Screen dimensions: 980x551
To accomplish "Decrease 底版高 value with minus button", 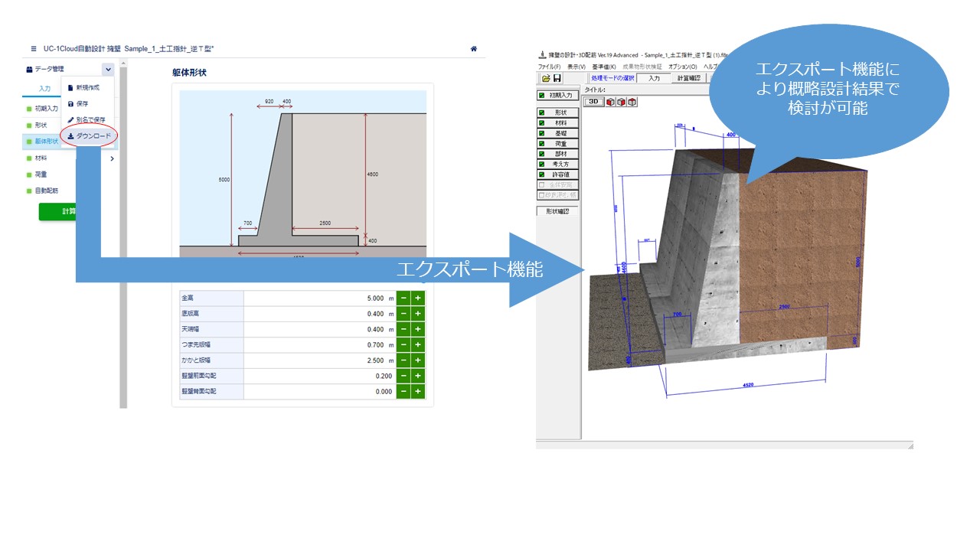I will 403,314.
